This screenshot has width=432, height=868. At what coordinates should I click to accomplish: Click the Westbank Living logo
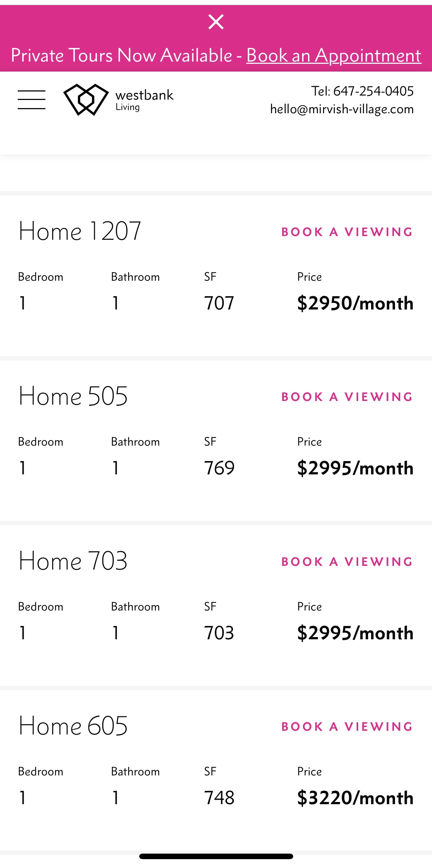[x=86, y=99]
